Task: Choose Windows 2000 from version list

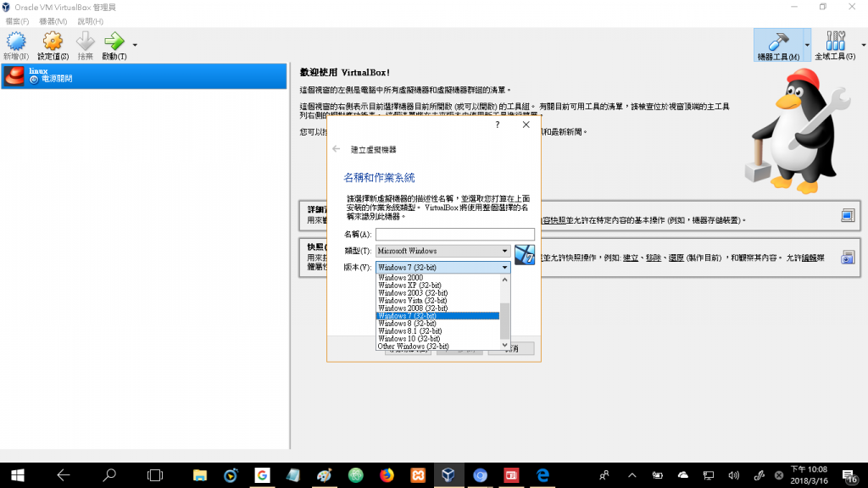Action: point(437,278)
